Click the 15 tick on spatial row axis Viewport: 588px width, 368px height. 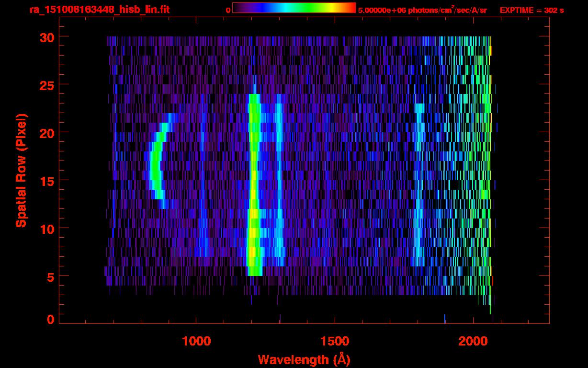coord(47,181)
